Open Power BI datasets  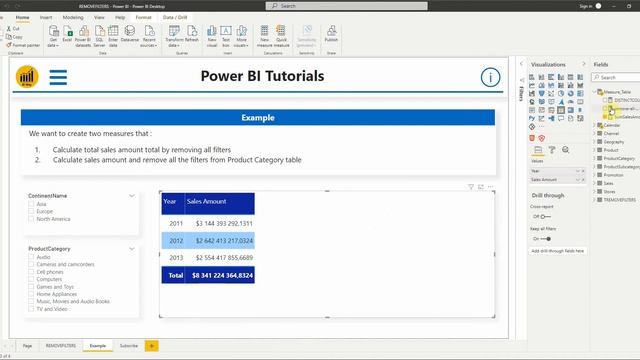coord(83,36)
